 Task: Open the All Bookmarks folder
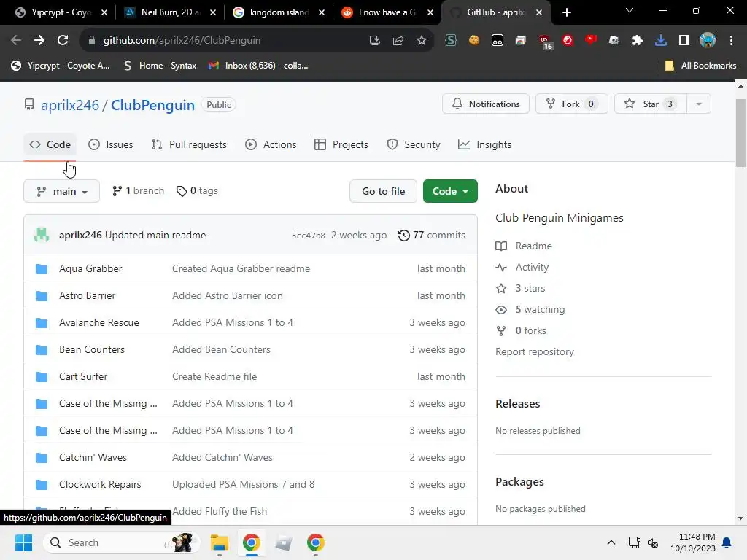tap(700, 66)
